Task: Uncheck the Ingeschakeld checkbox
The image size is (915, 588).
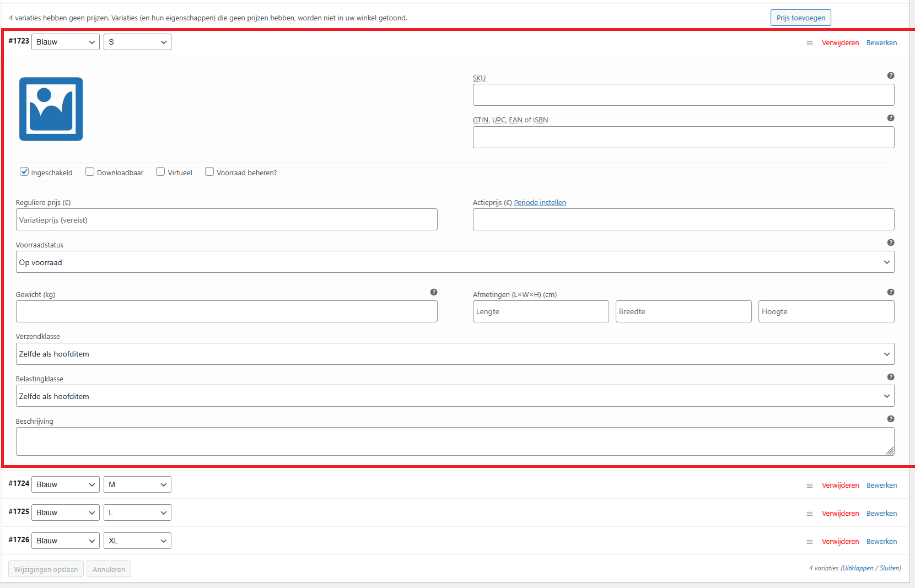Action: (x=24, y=171)
